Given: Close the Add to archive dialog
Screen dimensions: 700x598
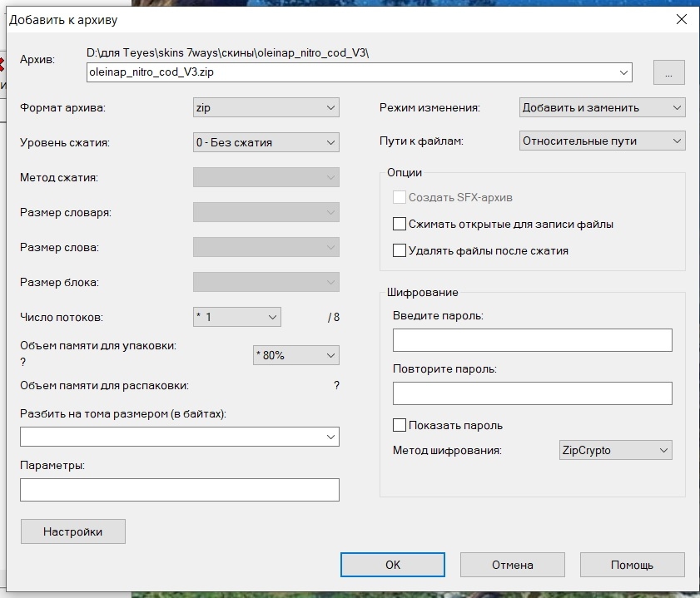Looking at the screenshot, I should 679,18.
